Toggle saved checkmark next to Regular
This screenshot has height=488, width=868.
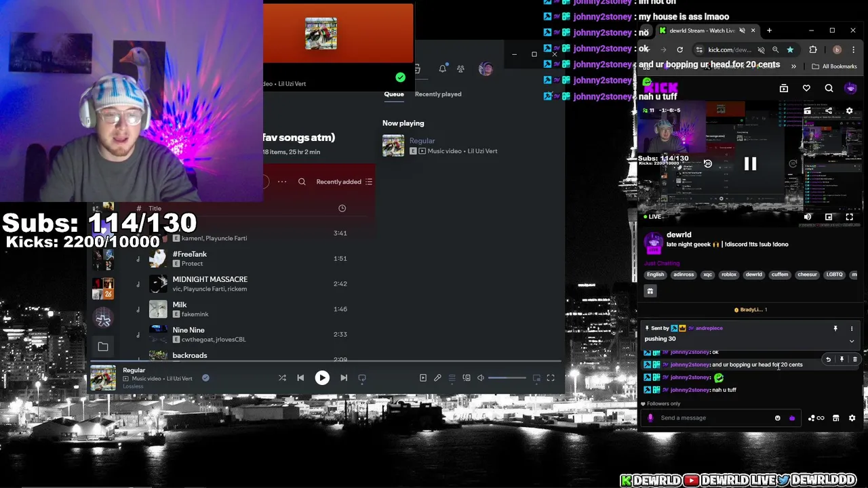pyautogui.click(x=205, y=378)
